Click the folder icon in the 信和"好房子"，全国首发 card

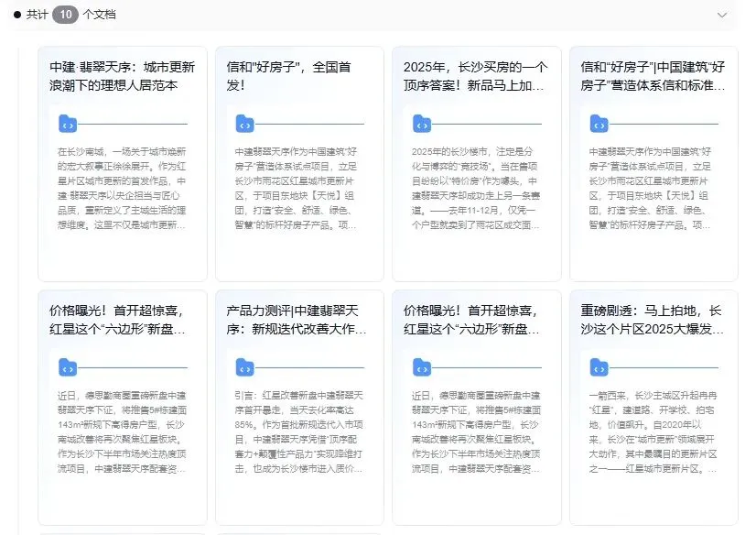[245, 124]
